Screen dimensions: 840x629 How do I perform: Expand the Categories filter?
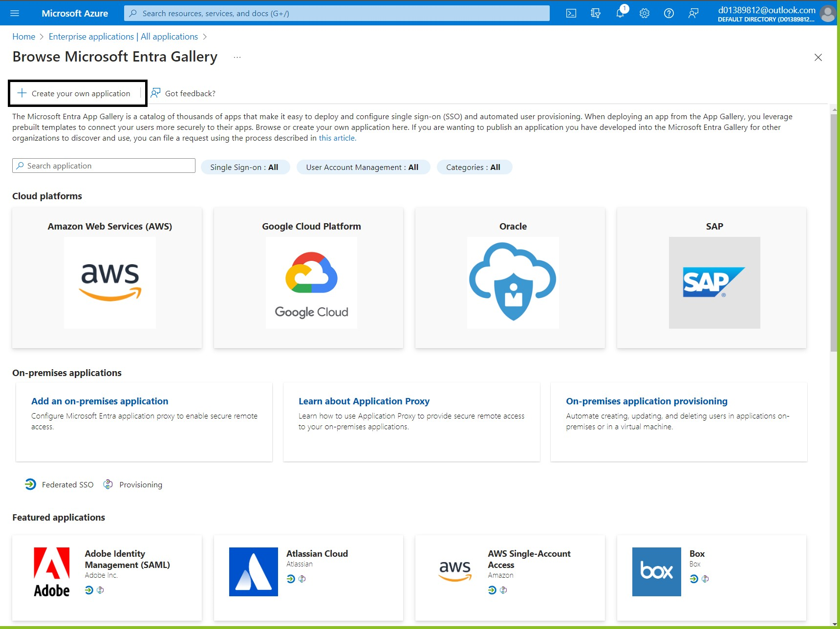[474, 167]
